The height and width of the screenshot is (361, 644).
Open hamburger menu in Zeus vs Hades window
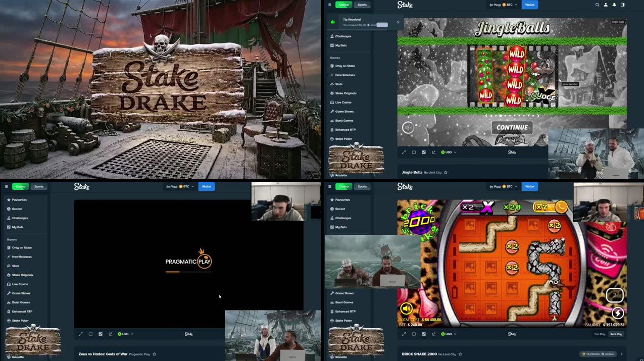[x=7, y=186]
